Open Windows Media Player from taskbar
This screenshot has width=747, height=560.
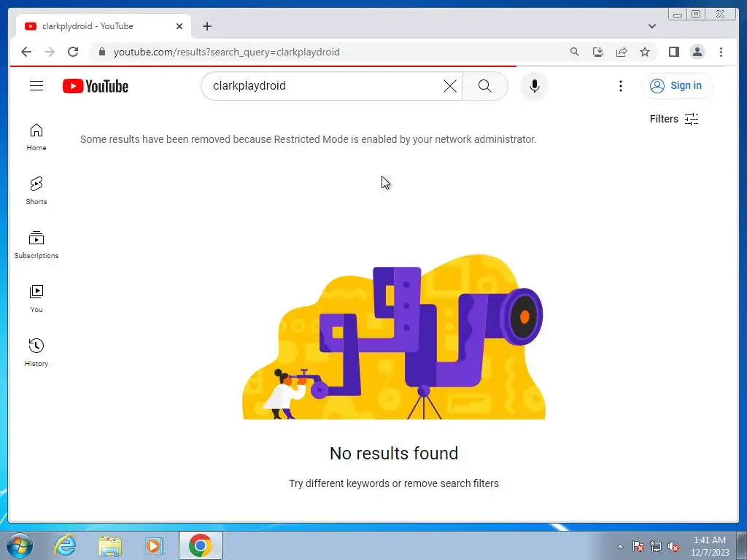click(x=155, y=545)
